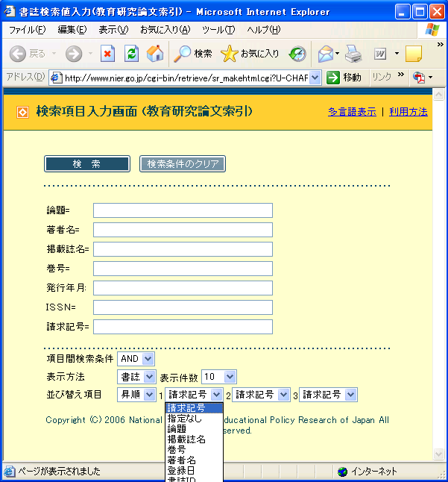The width and height of the screenshot is (448, 482).
Task: Click into the 著者名 input field
Action: (x=183, y=230)
